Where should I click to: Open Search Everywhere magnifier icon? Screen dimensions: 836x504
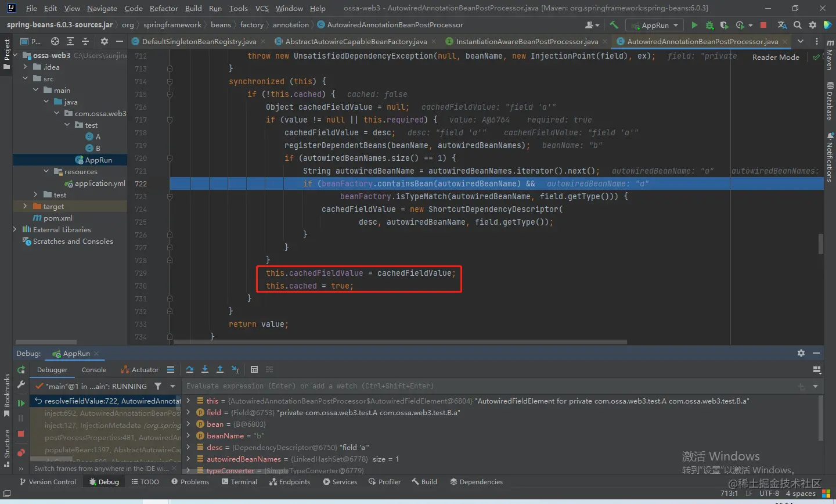coord(798,25)
